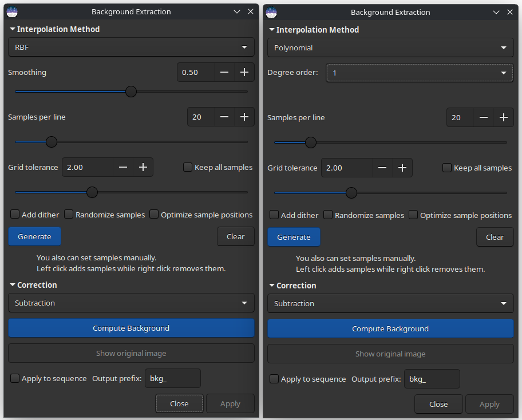The width and height of the screenshot is (522, 420).
Task: Click the Siril app icon in right window
Action: point(271,13)
